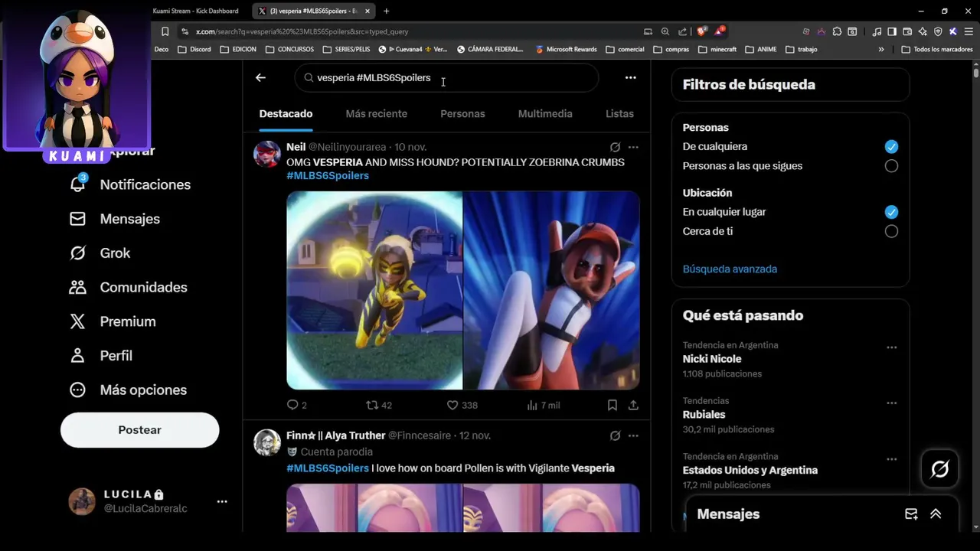Open Grok icon in sidebar
980x551 pixels.
click(77, 253)
